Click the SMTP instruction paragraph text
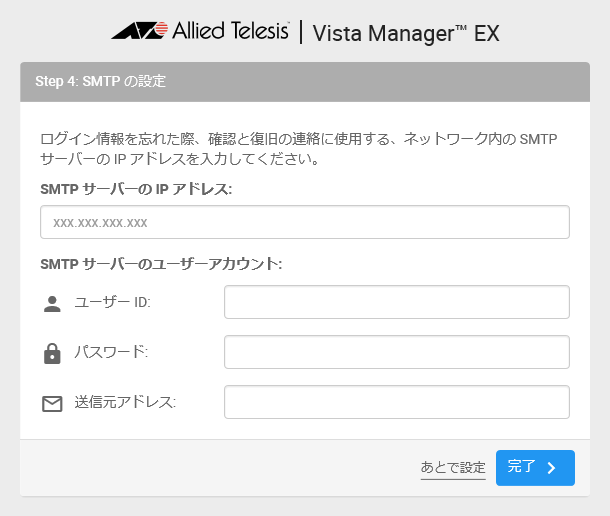610x516 pixels. pyautogui.click(x=298, y=148)
